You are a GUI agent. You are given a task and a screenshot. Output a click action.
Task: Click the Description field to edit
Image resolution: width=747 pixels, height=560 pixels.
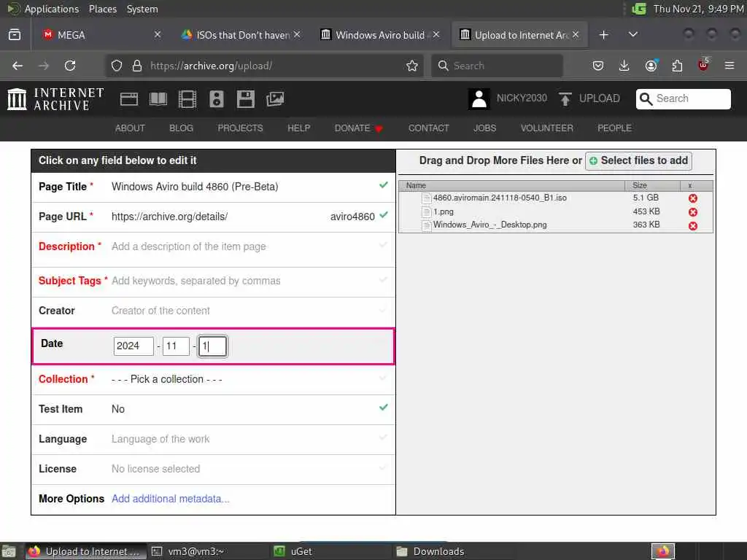(x=214, y=249)
